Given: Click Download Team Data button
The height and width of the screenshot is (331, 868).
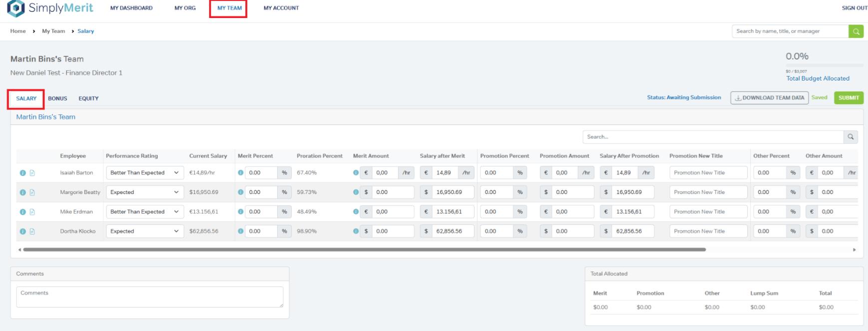Looking at the screenshot, I should [x=769, y=98].
